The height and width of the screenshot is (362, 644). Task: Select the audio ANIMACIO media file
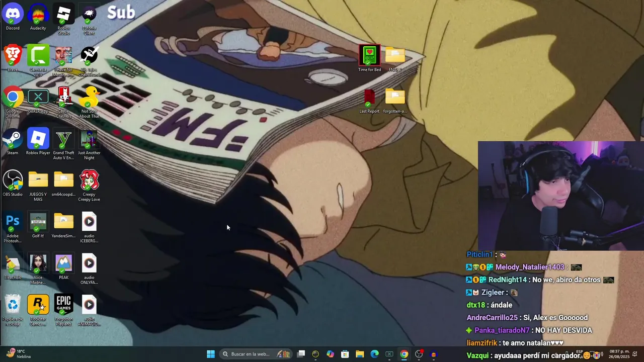pyautogui.click(x=89, y=310)
